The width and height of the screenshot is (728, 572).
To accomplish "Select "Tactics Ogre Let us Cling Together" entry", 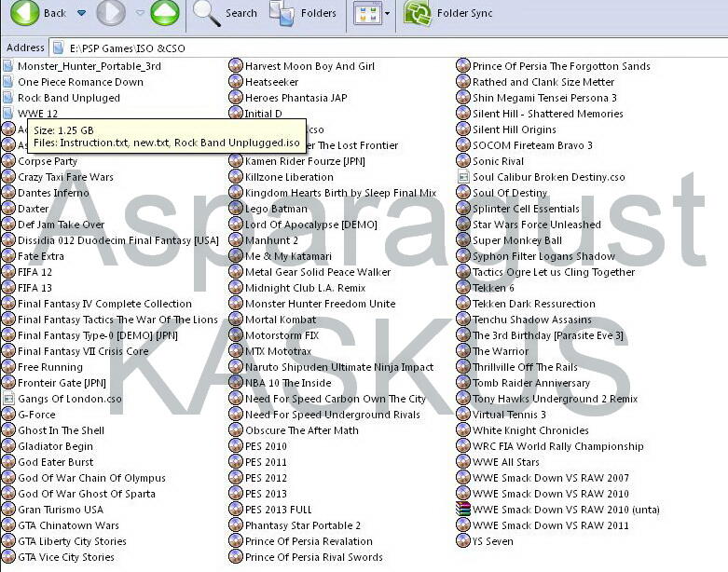I will (x=546, y=272).
